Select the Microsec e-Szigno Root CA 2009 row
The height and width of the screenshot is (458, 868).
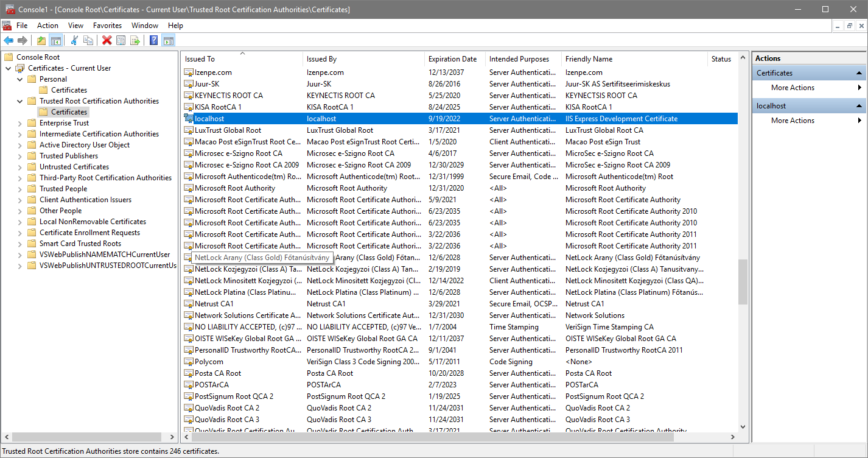[x=460, y=165]
